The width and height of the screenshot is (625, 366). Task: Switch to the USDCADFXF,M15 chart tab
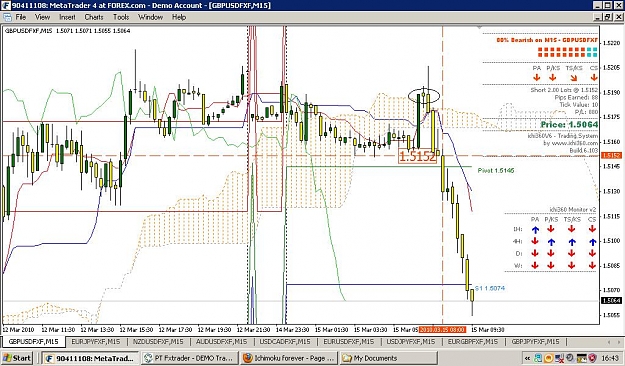tap(285, 342)
